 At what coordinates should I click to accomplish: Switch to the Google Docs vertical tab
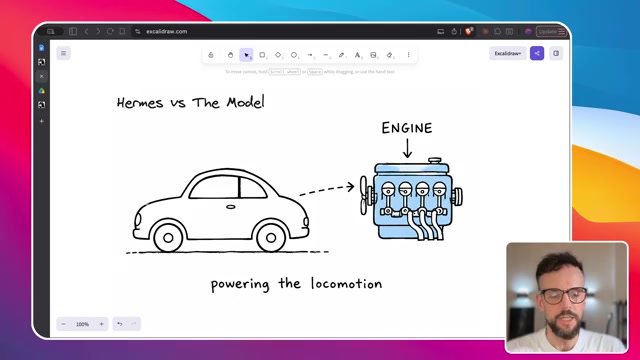pos(42,48)
